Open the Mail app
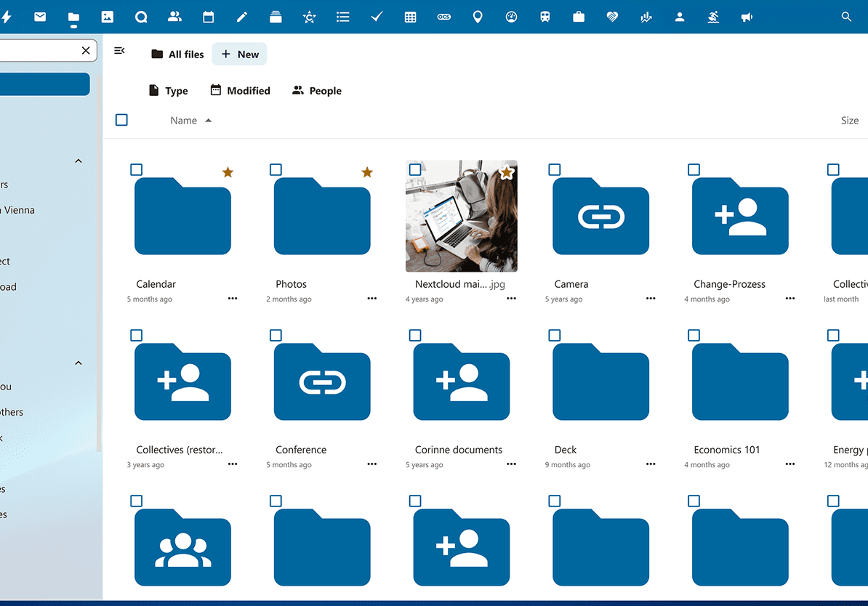Image resolution: width=868 pixels, height=606 pixels. 40,17
